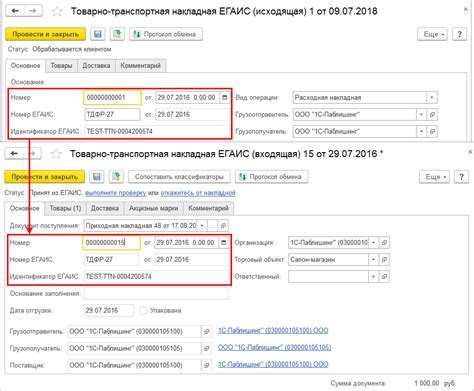The image size is (474, 391).
Task: Open the Грузоотправитель record in the incoming window
Action: pos(207,331)
